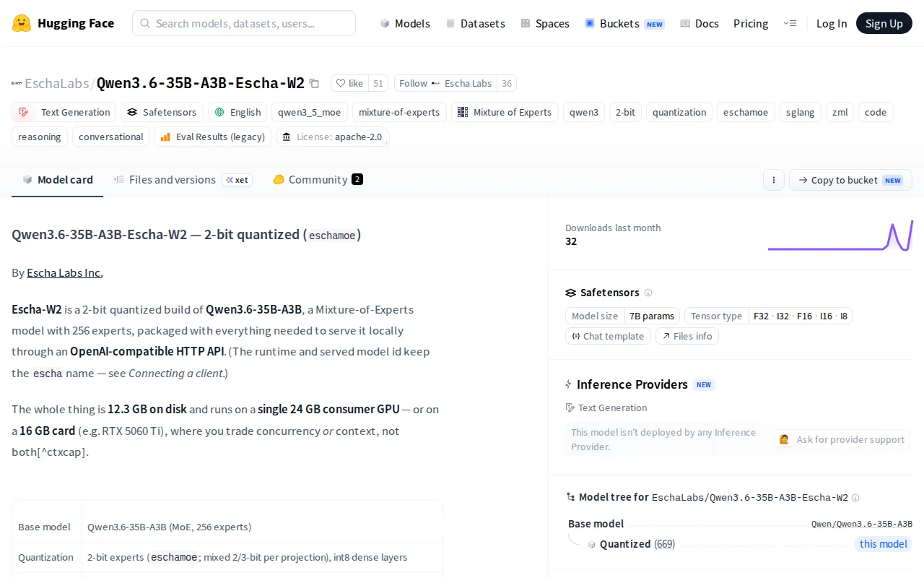924x578 pixels.
Task: Open the three-dot more options button
Action: (x=774, y=180)
